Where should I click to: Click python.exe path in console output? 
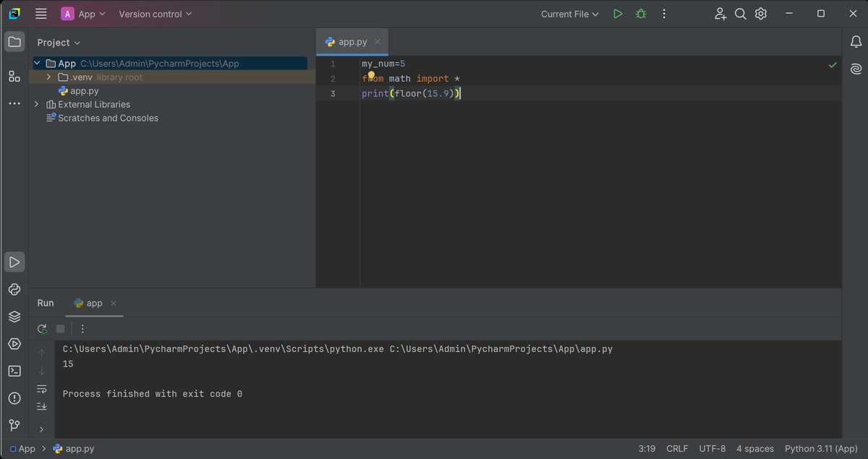click(224, 349)
